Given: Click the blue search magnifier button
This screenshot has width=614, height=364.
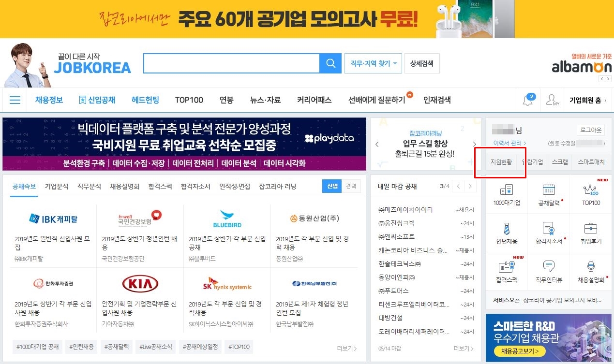Looking at the screenshot, I should 331,63.
